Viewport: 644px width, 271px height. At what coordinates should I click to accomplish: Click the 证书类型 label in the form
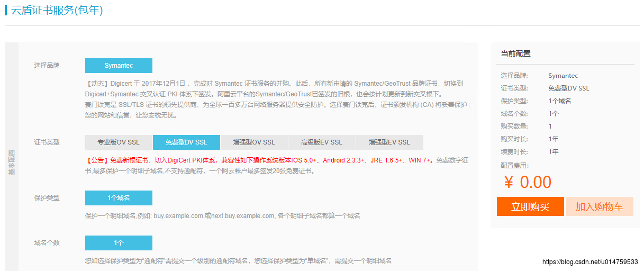(47, 142)
